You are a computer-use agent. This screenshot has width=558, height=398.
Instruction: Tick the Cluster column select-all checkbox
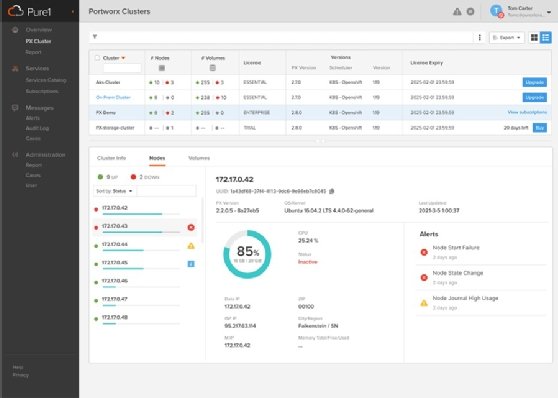point(97,58)
